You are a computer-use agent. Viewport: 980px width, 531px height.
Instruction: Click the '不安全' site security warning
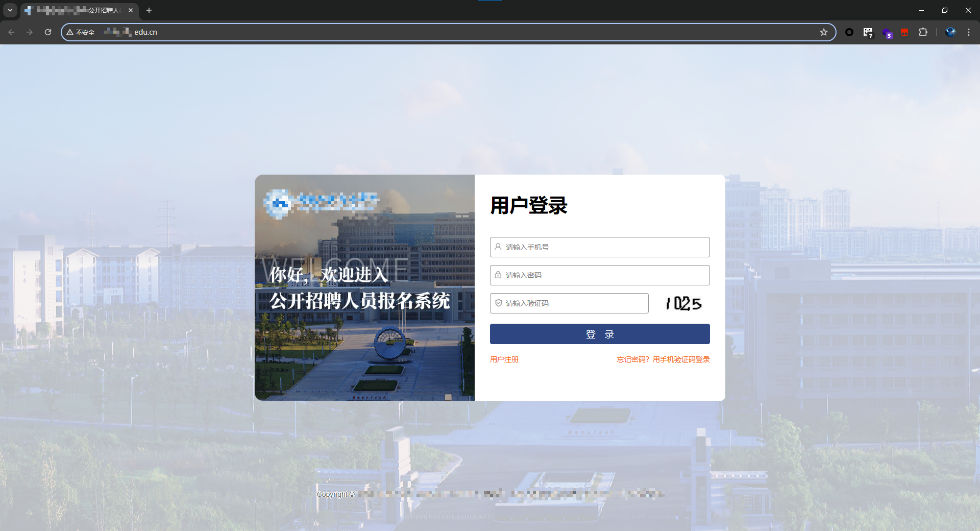click(81, 32)
